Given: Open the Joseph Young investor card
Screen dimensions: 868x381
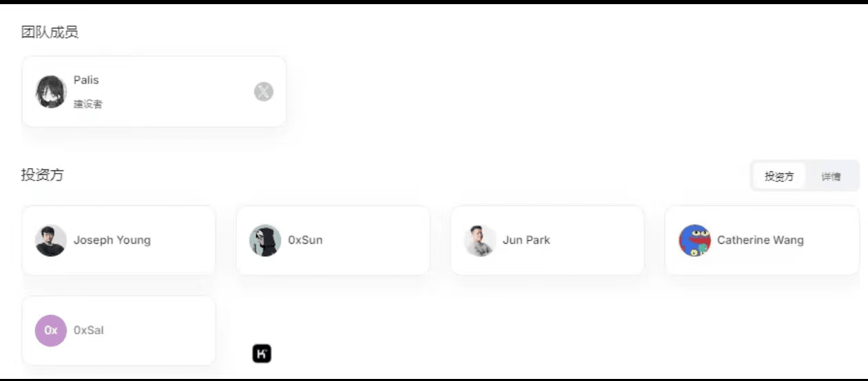Looking at the screenshot, I should 119,240.
